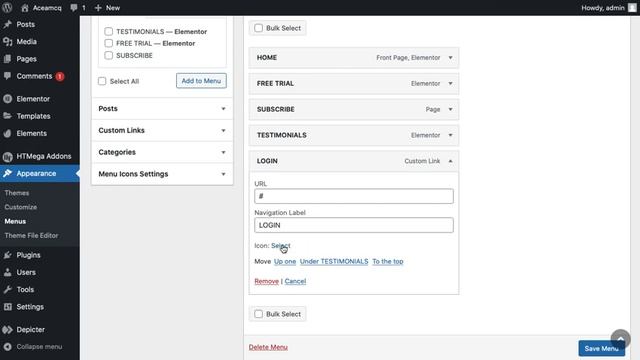Click the scroll-to-top round button
The width and height of the screenshot is (640, 360).
click(620, 339)
